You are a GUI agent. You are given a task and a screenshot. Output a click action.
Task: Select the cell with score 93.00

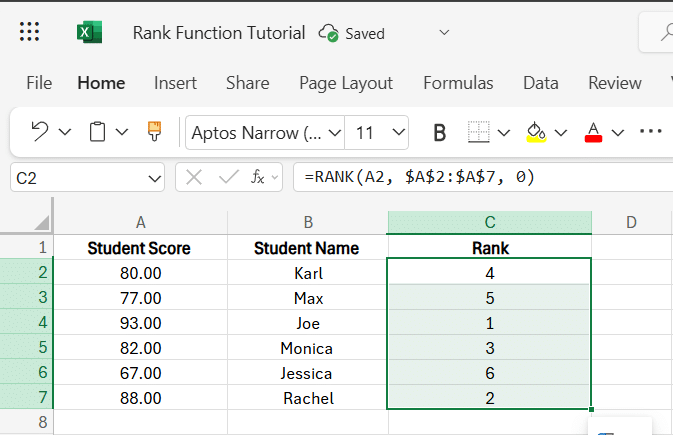click(140, 322)
